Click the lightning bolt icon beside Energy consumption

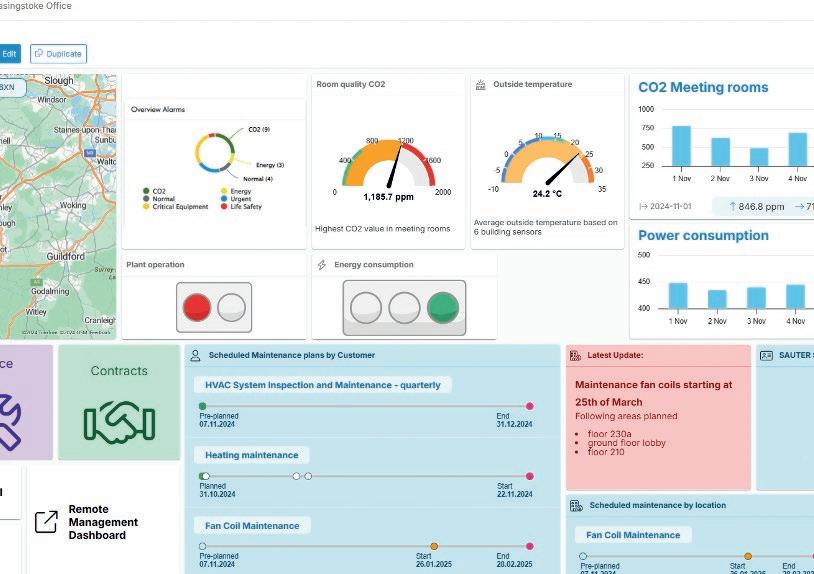click(x=322, y=265)
